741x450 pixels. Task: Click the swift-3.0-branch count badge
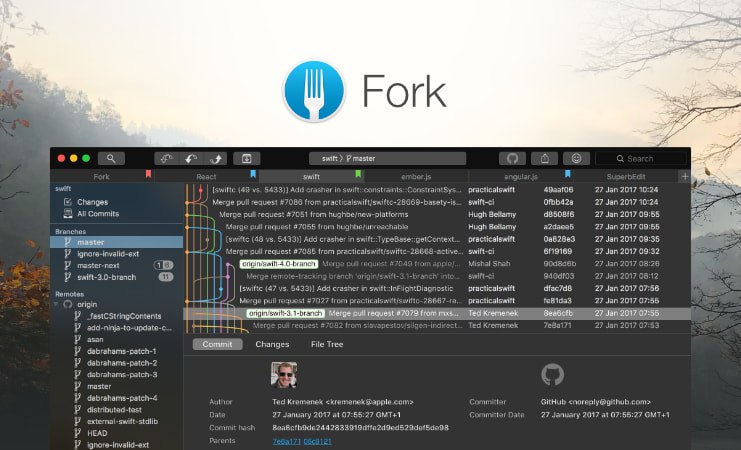[x=166, y=277]
